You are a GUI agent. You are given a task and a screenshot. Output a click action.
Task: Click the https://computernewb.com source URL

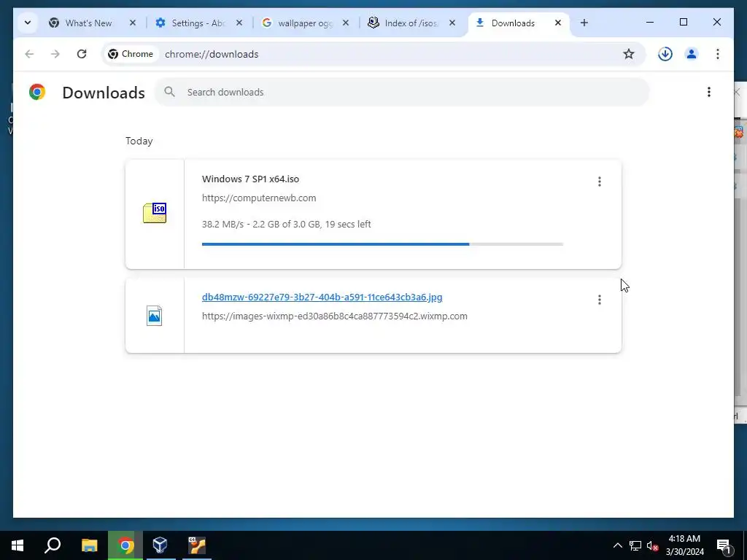tap(259, 198)
